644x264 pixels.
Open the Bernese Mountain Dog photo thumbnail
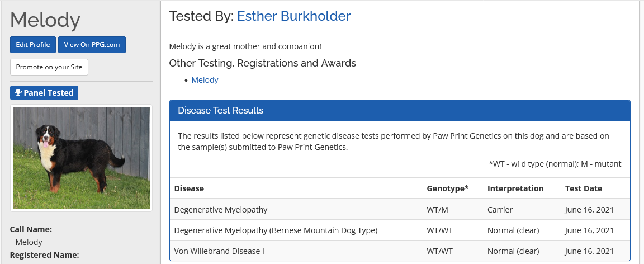tap(81, 158)
